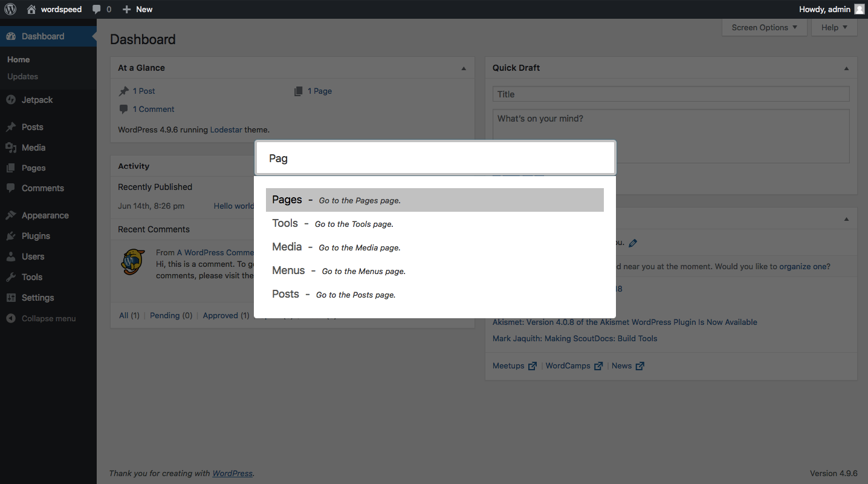Open the wordspeed site name link
This screenshot has width=868, height=484.
point(61,10)
